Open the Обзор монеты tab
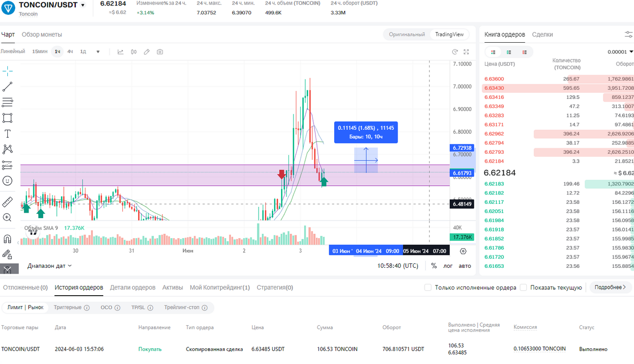634x364 pixels. click(42, 34)
